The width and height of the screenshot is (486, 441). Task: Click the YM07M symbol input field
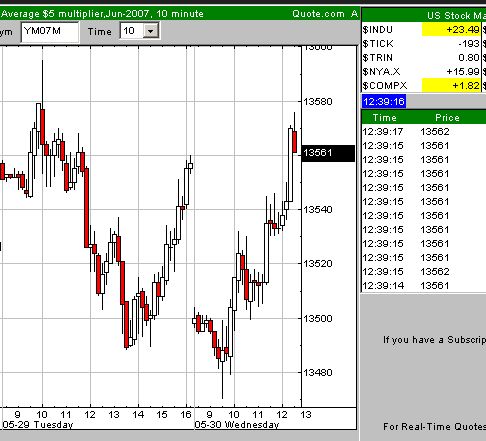pyautogui.click(x=50, y=32)
